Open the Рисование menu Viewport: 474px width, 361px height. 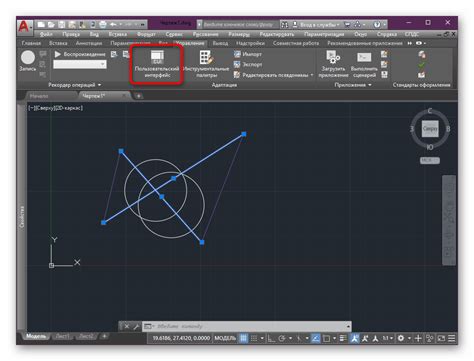[x=205, y=34]
